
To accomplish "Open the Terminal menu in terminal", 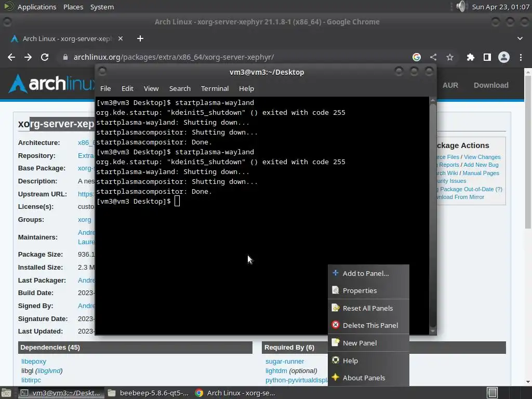I will coord(215,88).
